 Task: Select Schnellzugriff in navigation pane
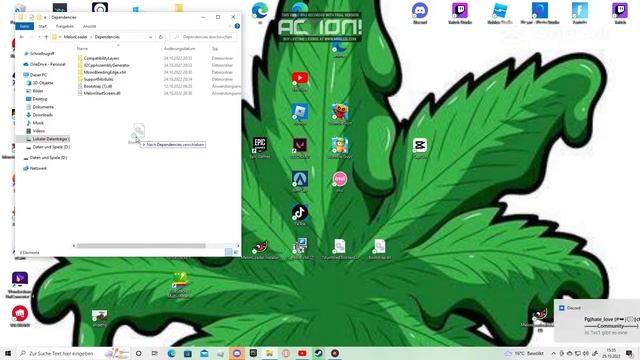[x=42, y=53]
